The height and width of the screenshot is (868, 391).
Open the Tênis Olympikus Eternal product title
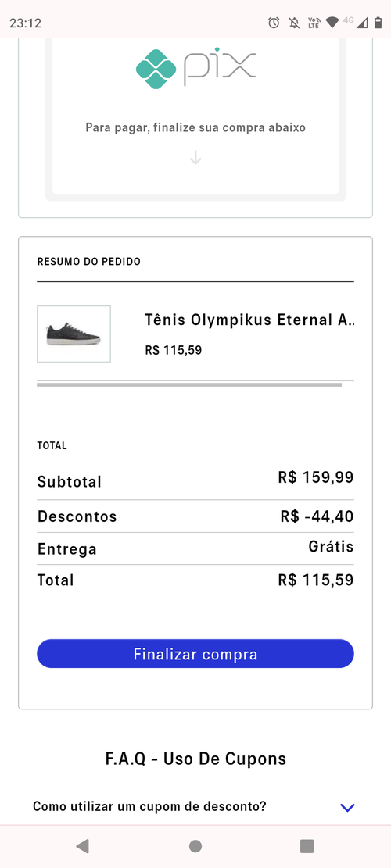pos(249,320)
